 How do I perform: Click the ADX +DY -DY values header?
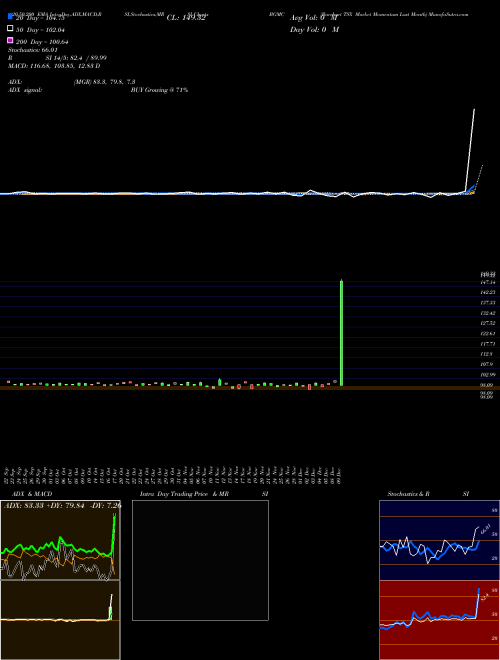[x=63, y=505]
